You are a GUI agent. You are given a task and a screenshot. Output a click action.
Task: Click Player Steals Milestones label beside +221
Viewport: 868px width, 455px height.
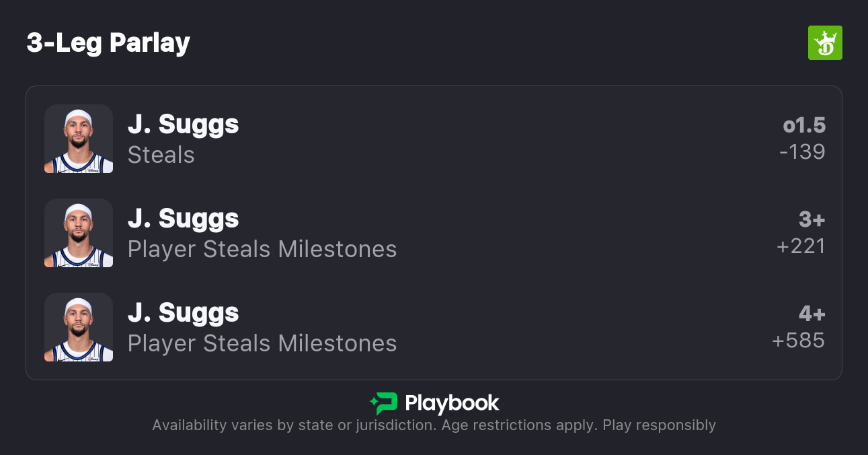click(262, 250)
